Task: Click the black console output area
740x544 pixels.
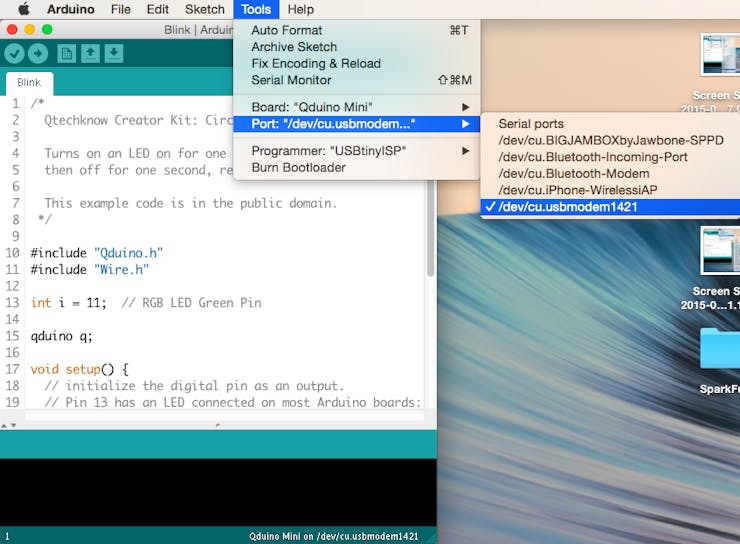Action: (x=218, y=492)
